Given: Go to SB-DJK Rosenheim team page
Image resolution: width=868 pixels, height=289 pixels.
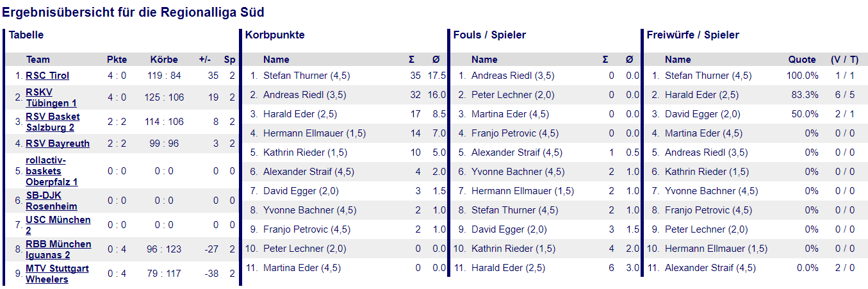Looking at the screenshot, I should (51, 201).
